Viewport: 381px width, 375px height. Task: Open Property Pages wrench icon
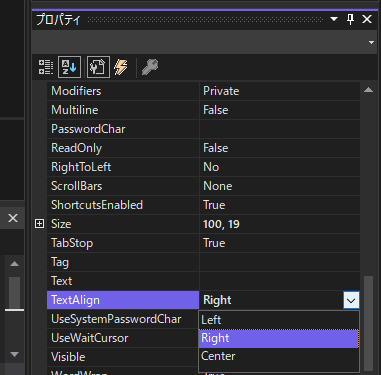[x=150, y=67]
